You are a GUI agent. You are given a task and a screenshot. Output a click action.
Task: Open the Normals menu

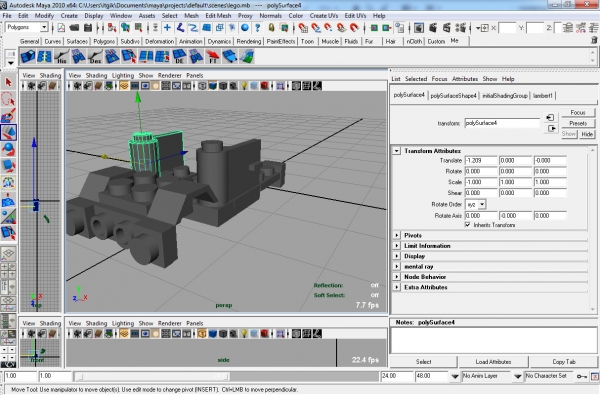point(271,16)
